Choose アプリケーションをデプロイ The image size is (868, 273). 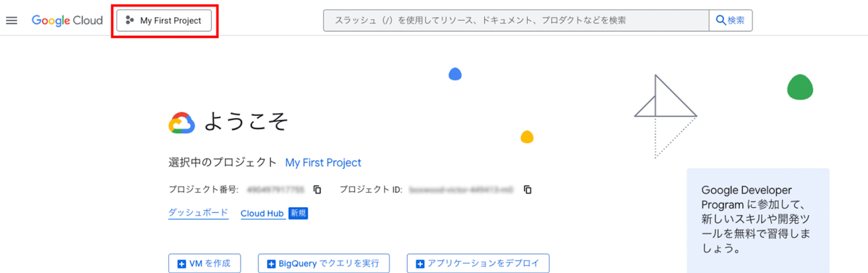click(x=478, y=264)
